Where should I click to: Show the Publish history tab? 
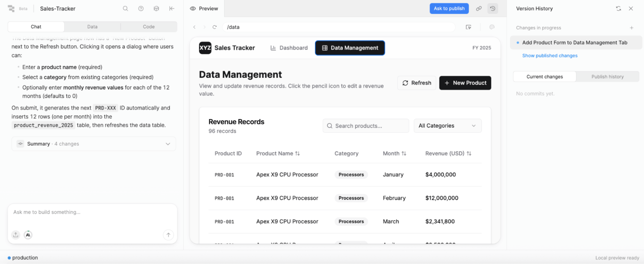pyautogui.click(x=608, y=77)
